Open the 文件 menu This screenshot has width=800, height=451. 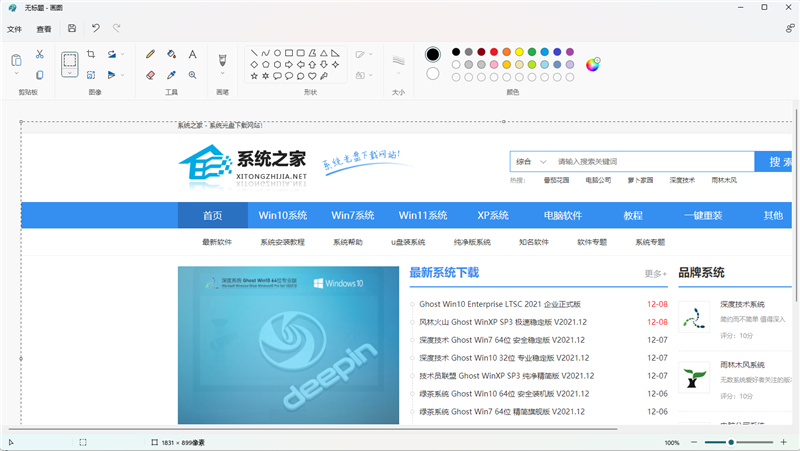14,29
